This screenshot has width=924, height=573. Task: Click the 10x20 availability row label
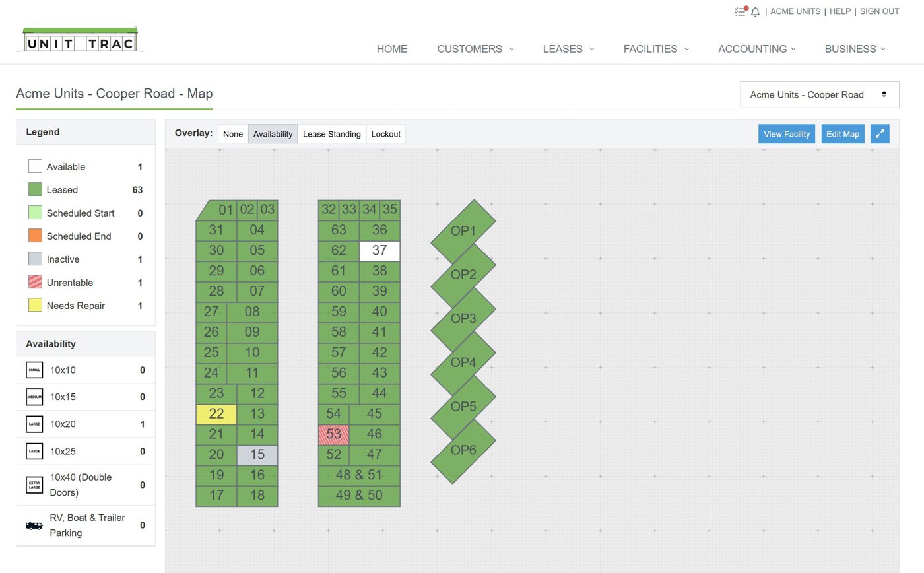pyautogui.click(x=63, y=424)
